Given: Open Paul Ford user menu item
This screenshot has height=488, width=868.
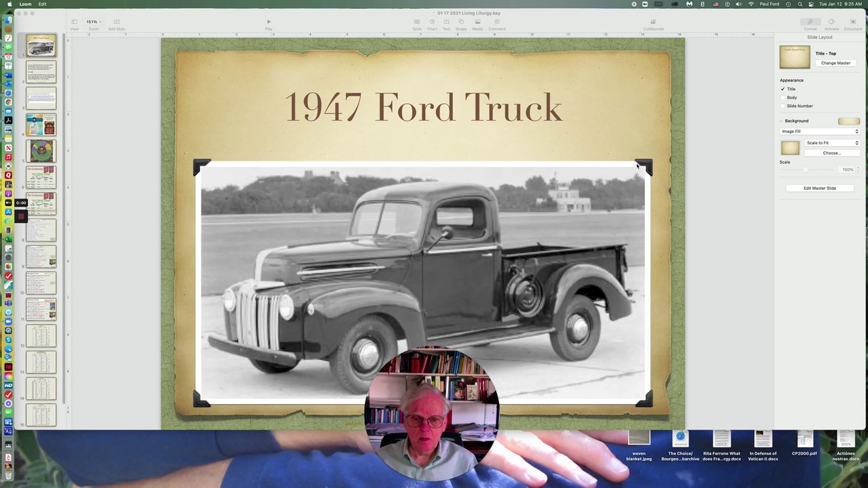Looking at the screenshot, I should [769, 4].
